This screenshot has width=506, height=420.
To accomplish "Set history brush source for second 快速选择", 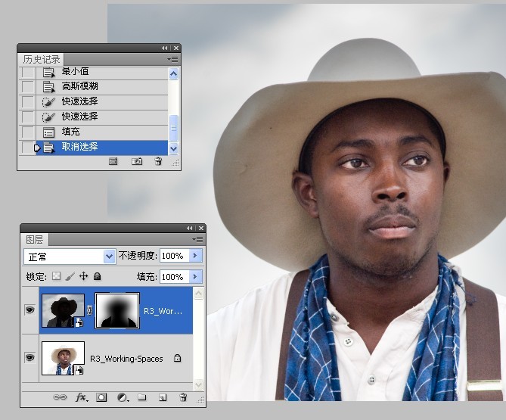I will point(28,117).
